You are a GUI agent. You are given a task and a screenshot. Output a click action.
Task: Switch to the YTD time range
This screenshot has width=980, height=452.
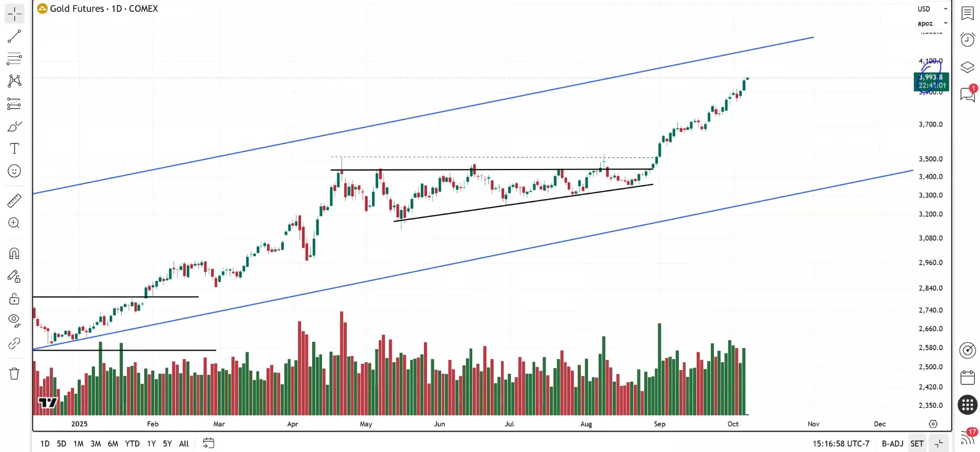(132, 444)
